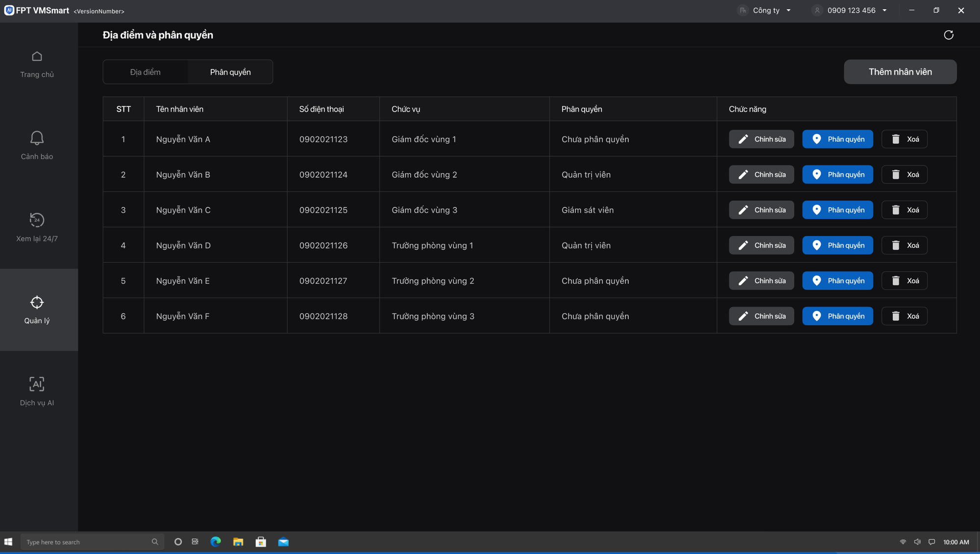Click Xoá for Nguyễn Văn B
980x554 pixels.
coord(904,174)
